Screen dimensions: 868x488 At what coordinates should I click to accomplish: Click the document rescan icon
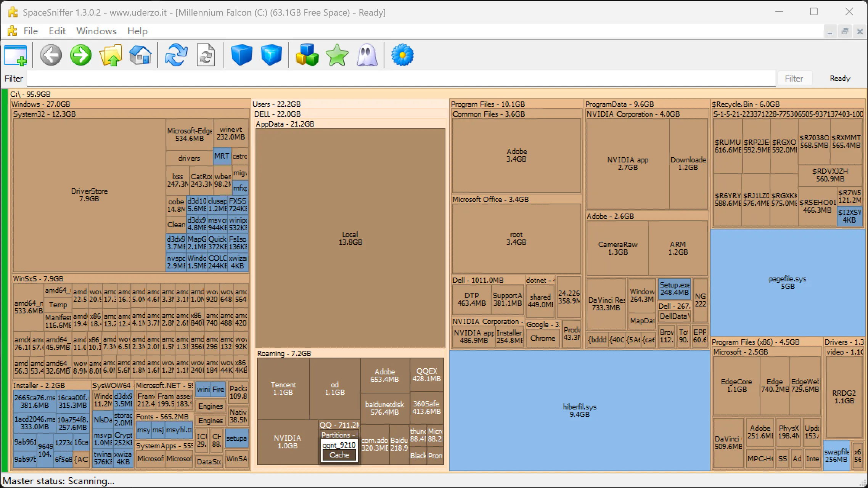206,55
